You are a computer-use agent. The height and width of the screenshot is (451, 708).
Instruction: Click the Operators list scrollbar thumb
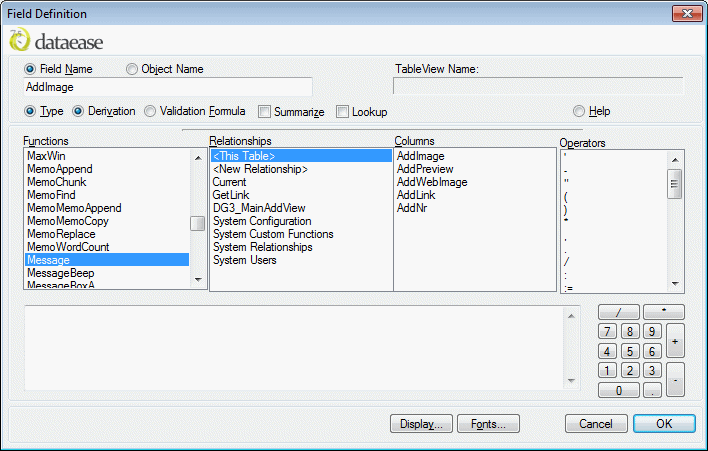click(x=675, y=184)
